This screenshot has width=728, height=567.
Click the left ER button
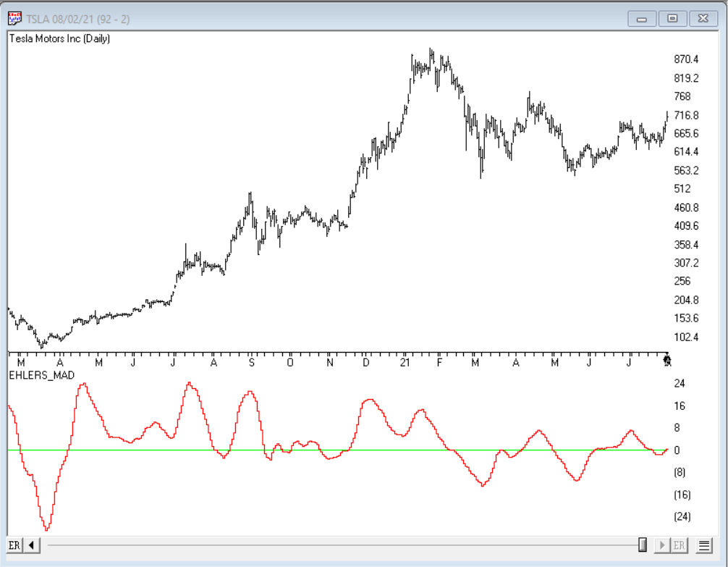[14, 545]
